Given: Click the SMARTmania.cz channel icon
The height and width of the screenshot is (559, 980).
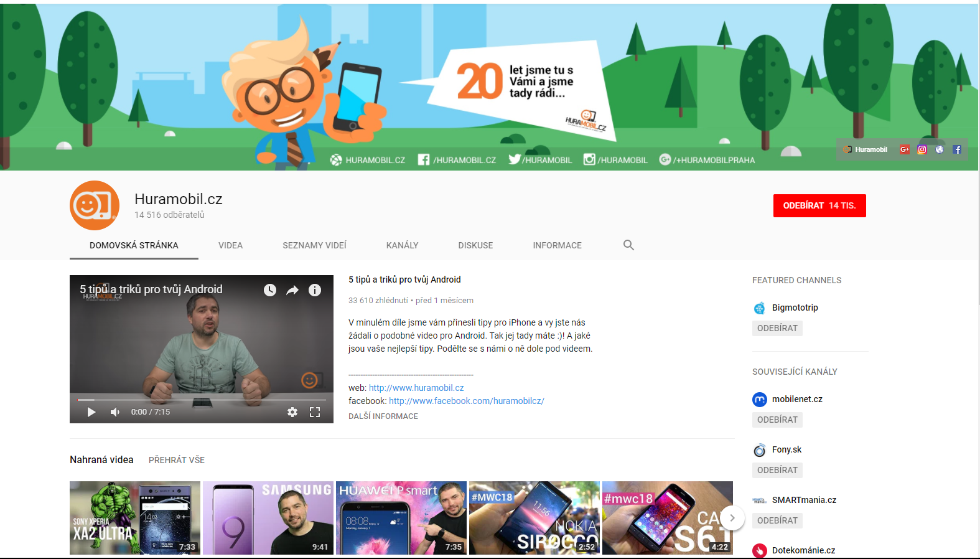Looking at the screenshot, I should point(759,500).
